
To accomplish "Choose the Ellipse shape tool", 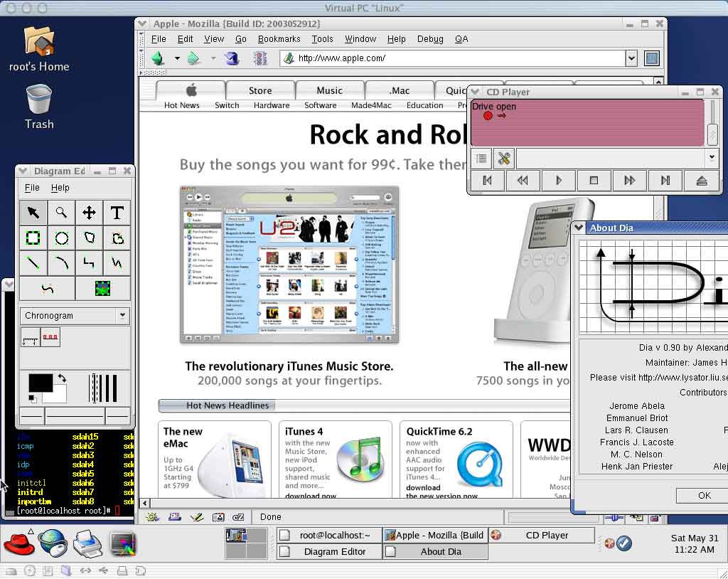I will tap(61, 238).
